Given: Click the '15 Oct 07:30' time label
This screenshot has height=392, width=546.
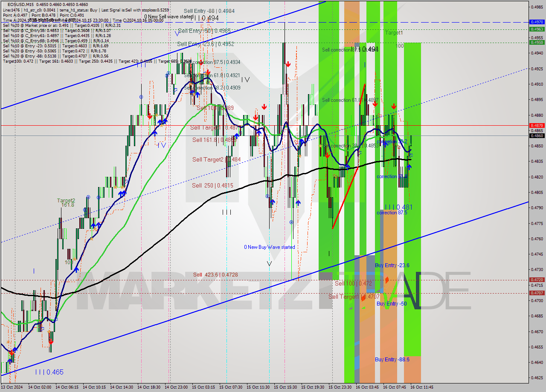Looking at the screenshot, I should tap(230, 387).
